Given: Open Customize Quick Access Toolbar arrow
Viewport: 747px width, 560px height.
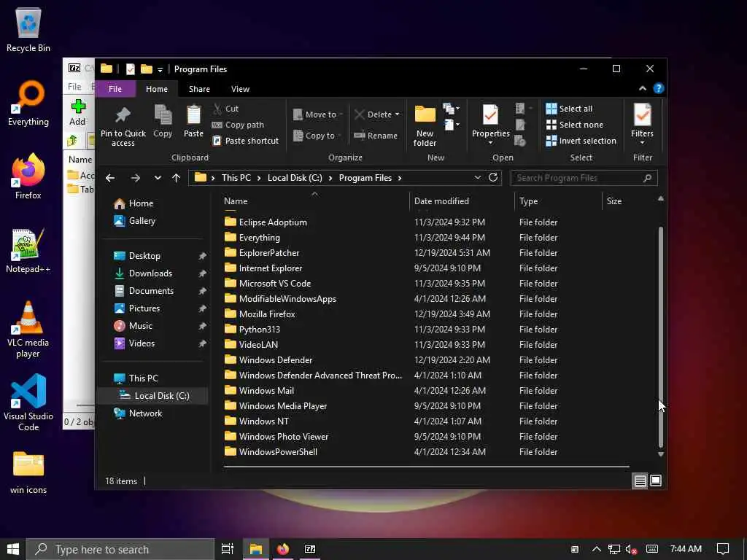Looking at the screenshot, I should [160, 70].
